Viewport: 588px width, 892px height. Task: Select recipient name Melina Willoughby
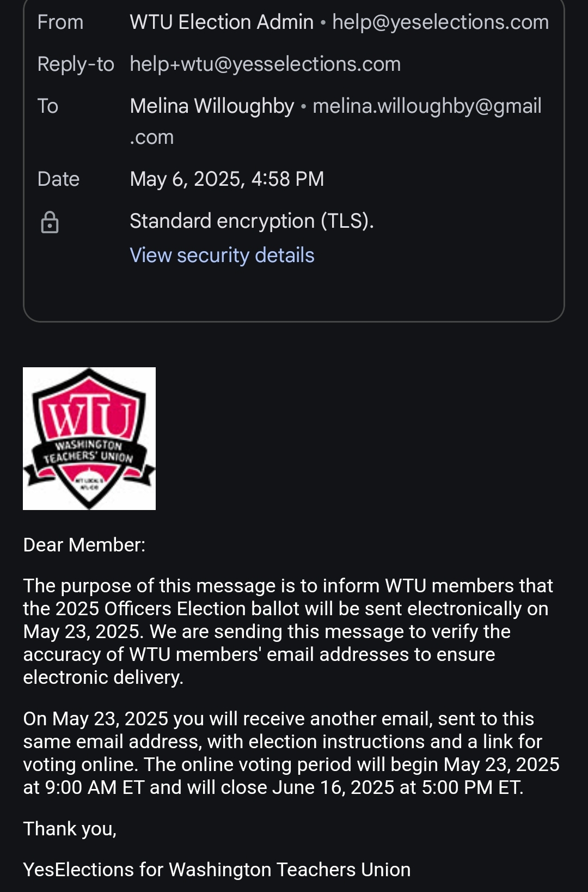(x=212, y=106)
